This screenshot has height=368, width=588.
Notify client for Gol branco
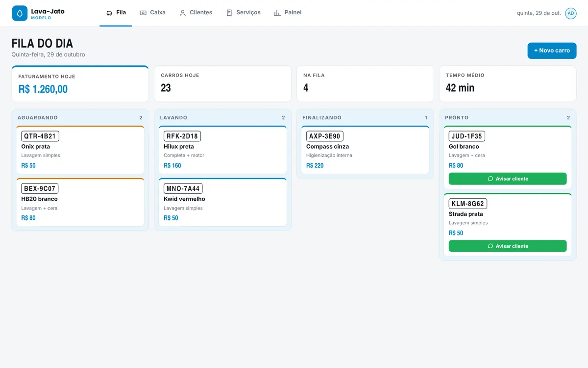click(508, 179)
